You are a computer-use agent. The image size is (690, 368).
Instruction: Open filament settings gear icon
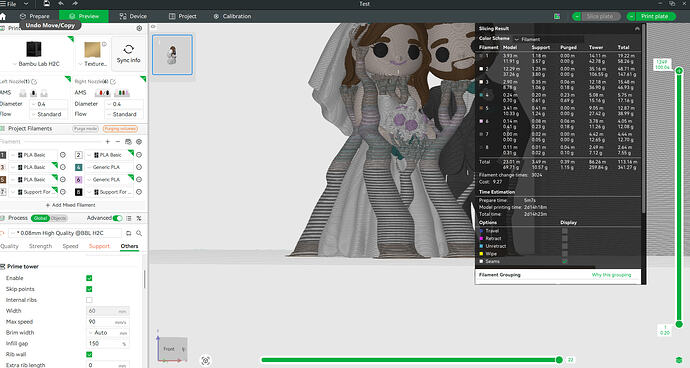[x=139, y=142]
